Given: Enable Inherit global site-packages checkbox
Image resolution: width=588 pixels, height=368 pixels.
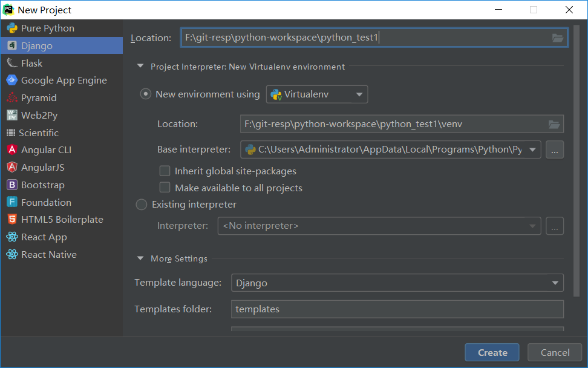Looking at the screenshot, I should (x=165, y=171).
